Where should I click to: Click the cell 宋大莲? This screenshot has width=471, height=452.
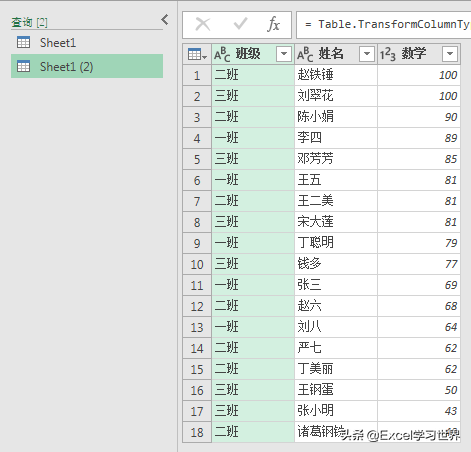point(336,222)
